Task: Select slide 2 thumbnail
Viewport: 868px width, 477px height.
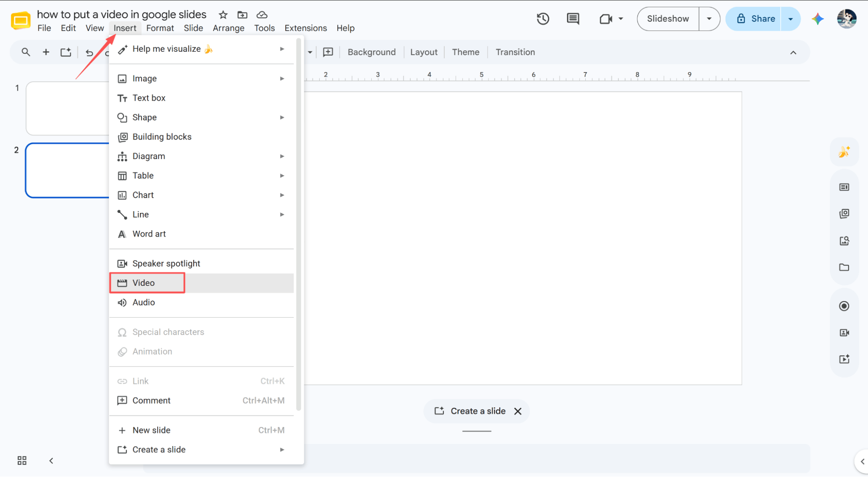Action: pos(68,170)
